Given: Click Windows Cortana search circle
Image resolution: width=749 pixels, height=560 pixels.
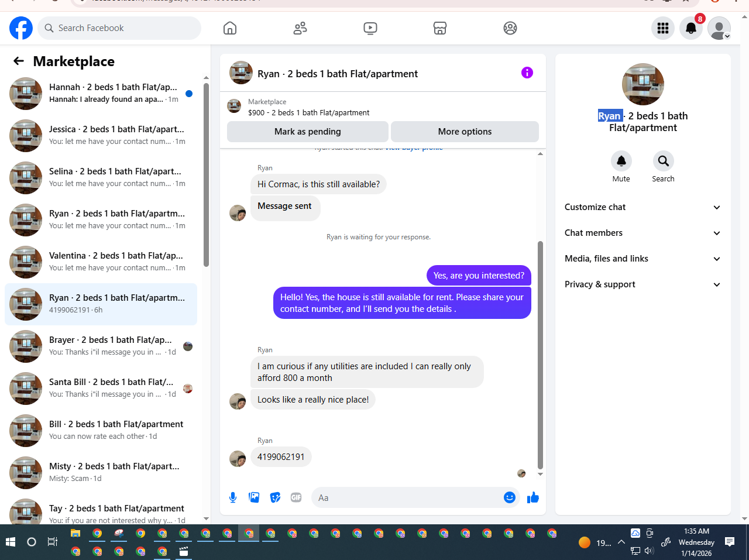Looking at the screenshot, I should (32, 542).
